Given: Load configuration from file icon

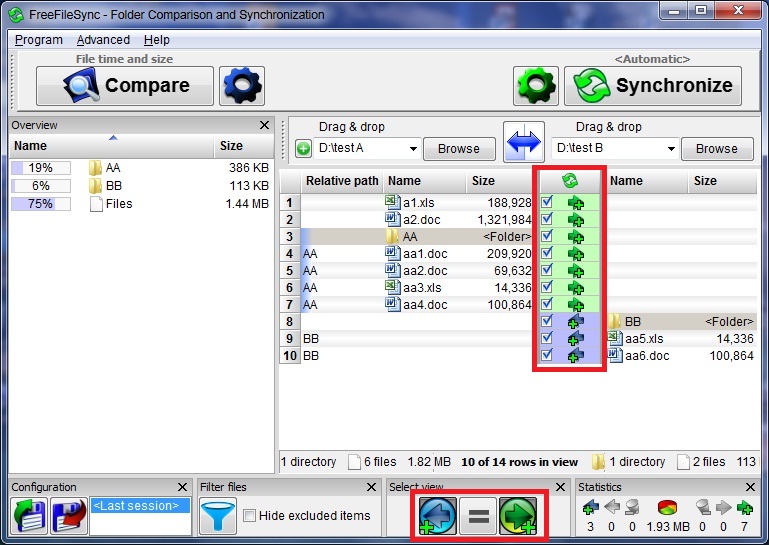Looking at the screenshot, I should pos(29,516).
